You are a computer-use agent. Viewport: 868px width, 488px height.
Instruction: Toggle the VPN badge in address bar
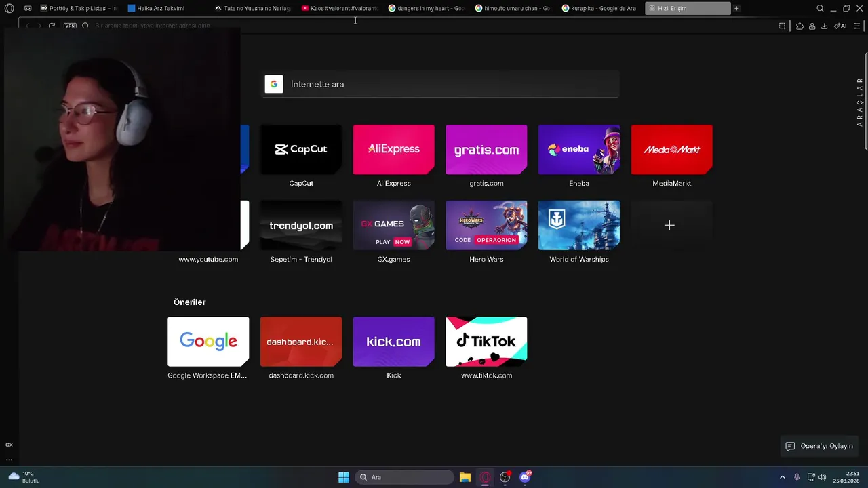pyautogui.click(x=70, y=26)
